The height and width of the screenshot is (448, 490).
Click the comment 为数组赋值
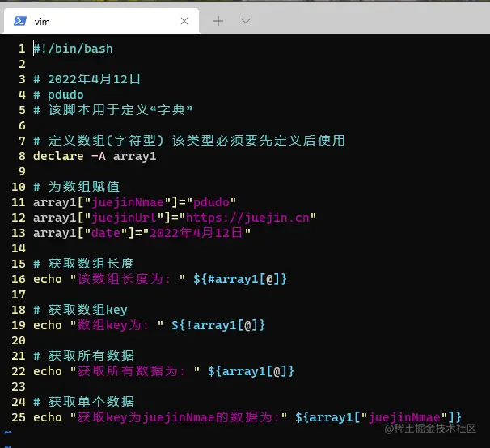tap(76, 187)
